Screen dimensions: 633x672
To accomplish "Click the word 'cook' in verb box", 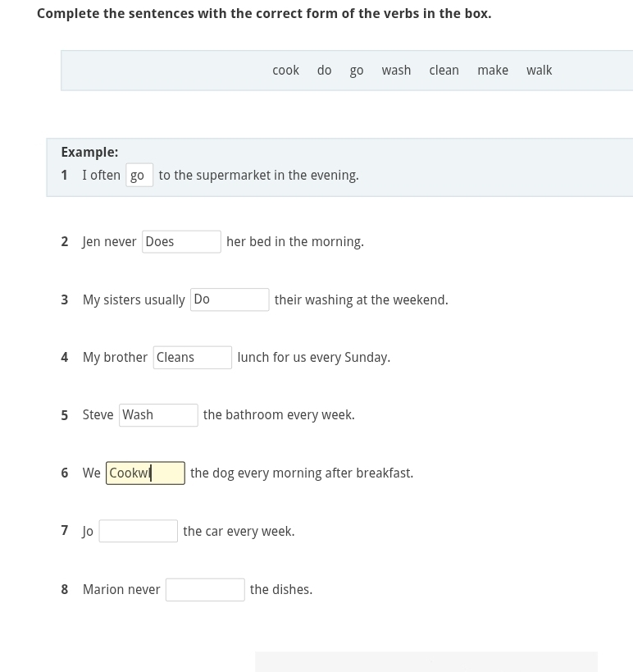I will click(x=285, y=71).
